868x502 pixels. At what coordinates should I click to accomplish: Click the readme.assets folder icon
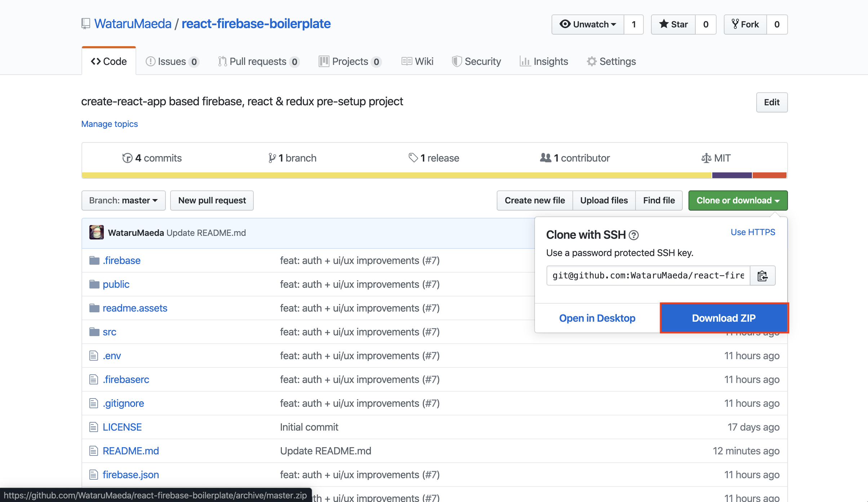coord(94,308)
